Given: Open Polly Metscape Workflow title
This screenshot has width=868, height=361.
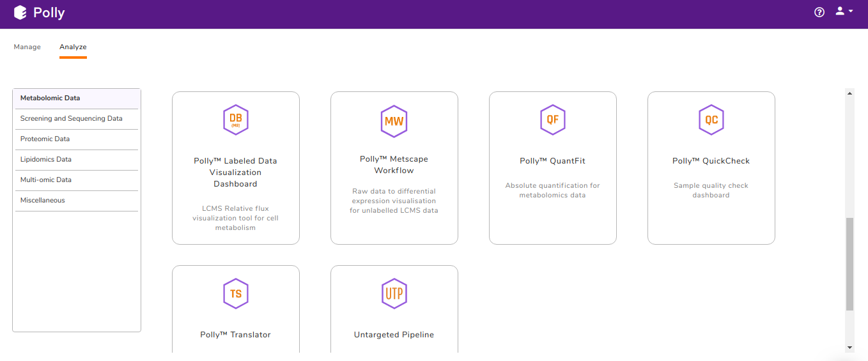Looking at the screenshot, I should pos(394,165).
